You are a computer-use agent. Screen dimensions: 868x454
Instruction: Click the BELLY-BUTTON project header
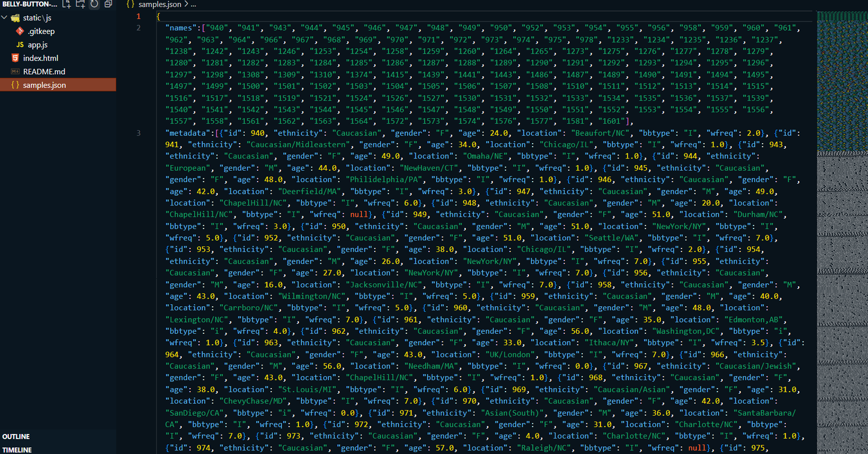[x=30, y=4]
